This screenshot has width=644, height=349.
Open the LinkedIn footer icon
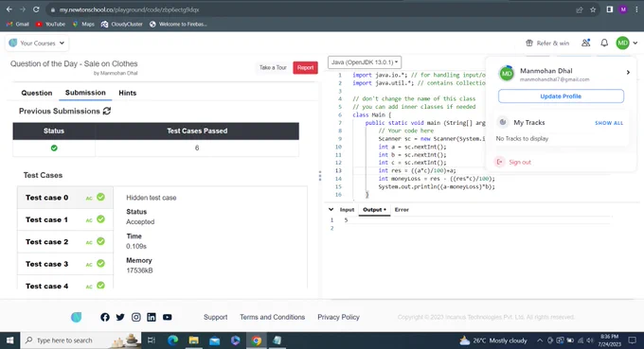tap(152, 317)
